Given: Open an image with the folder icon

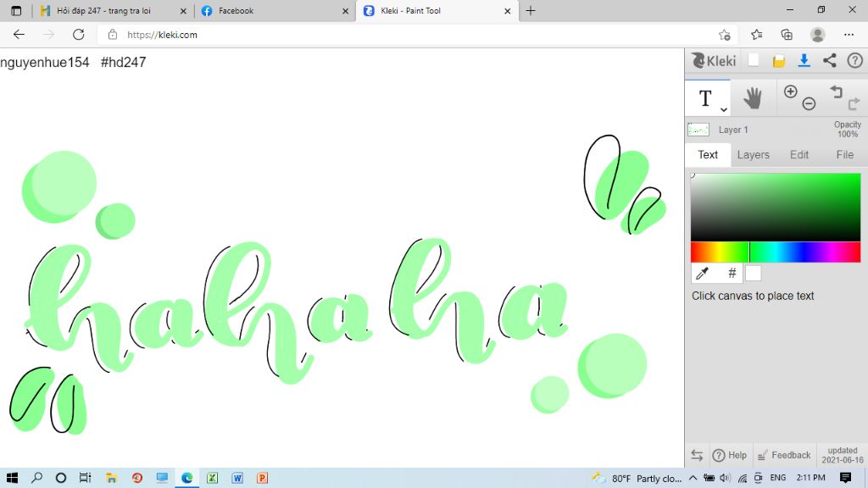Looking at the screenshot, I should (779, 61).
